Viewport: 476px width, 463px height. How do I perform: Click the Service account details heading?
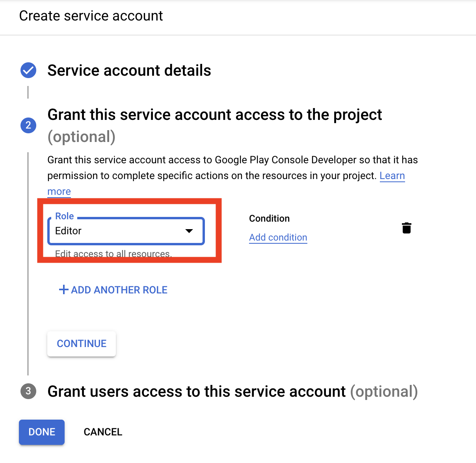(129, 70)
